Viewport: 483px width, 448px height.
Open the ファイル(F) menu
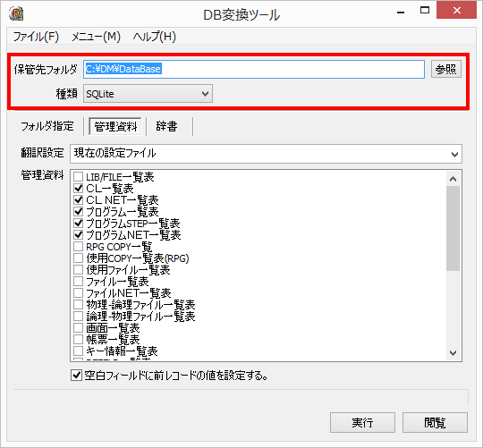[x=36, y=37]
